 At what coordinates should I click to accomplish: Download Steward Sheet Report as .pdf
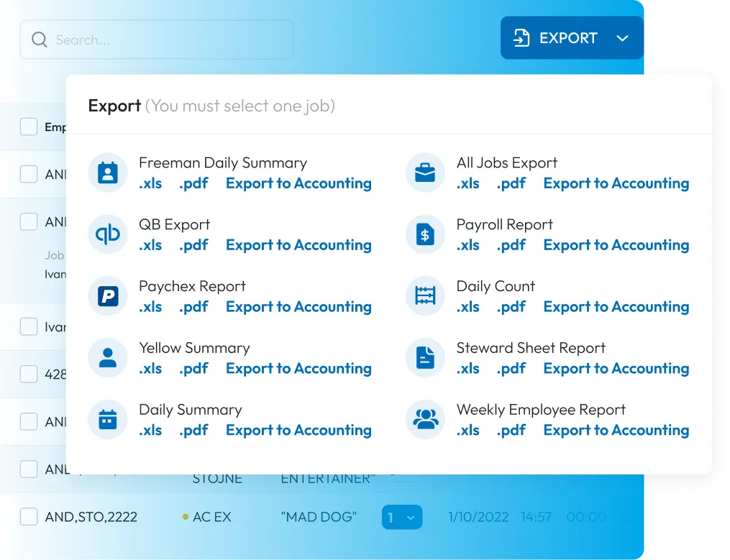[511, 369]
